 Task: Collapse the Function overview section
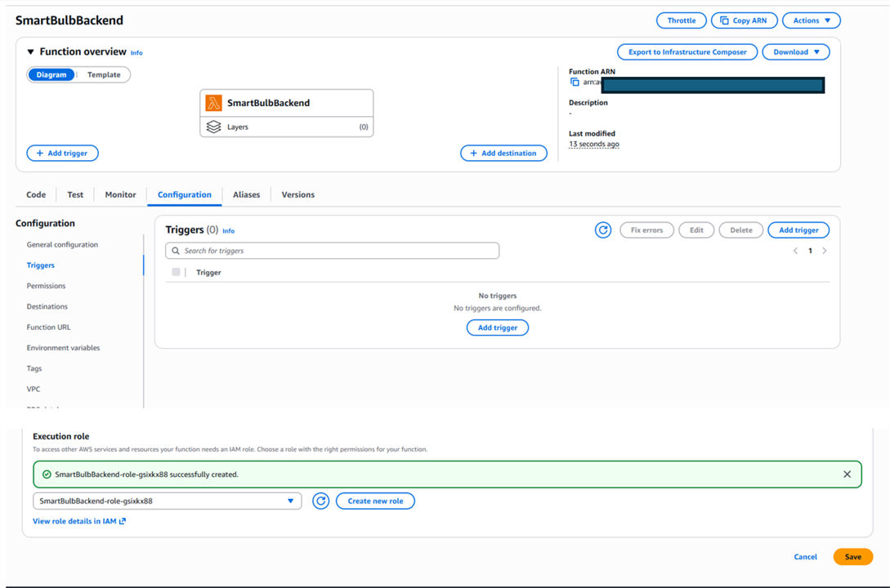[31, 51]
